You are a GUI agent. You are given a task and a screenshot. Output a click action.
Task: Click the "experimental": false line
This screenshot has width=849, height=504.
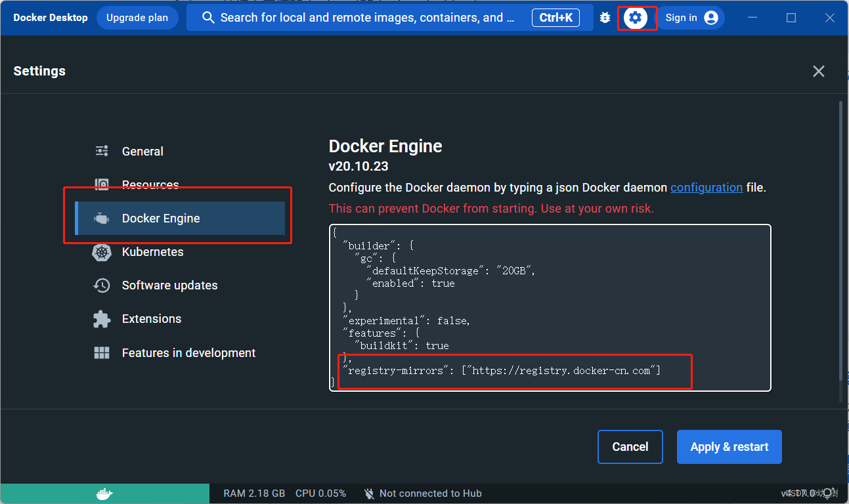click(x=407, y=321)
